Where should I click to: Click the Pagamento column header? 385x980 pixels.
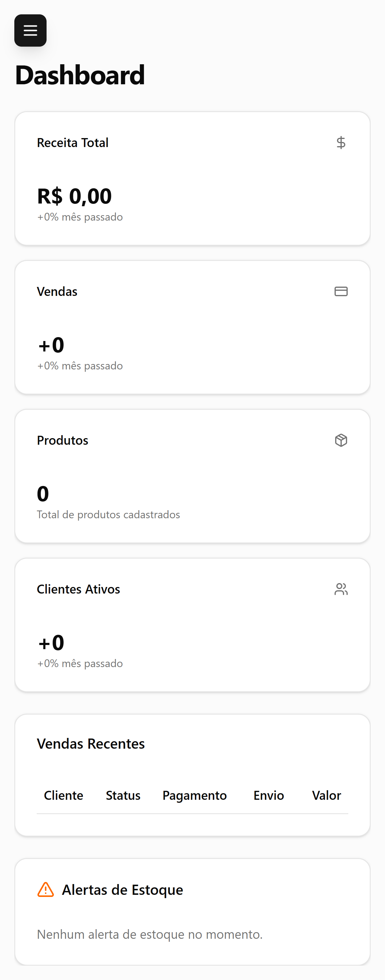[195, 796]
